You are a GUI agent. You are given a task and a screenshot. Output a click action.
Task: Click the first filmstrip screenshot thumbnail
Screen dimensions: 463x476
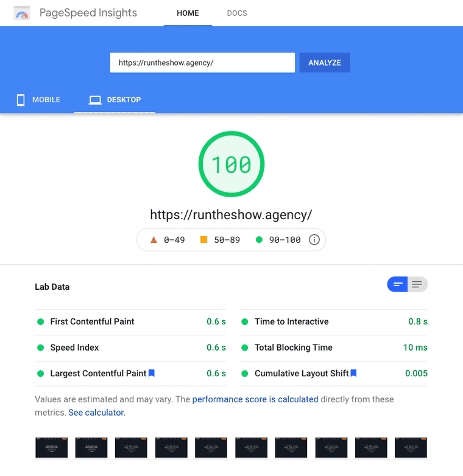click(x=51, y=447)
